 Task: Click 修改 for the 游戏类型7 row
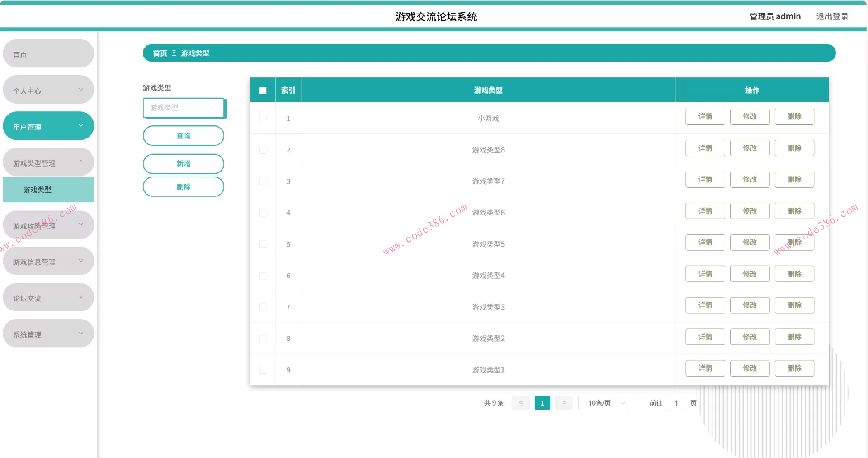750,179
